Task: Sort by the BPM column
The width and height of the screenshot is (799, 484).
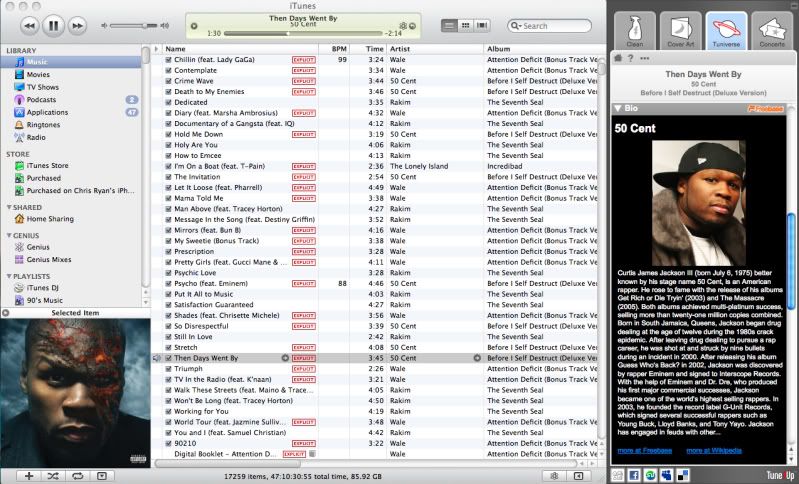Action: click(x=334, y=49)
